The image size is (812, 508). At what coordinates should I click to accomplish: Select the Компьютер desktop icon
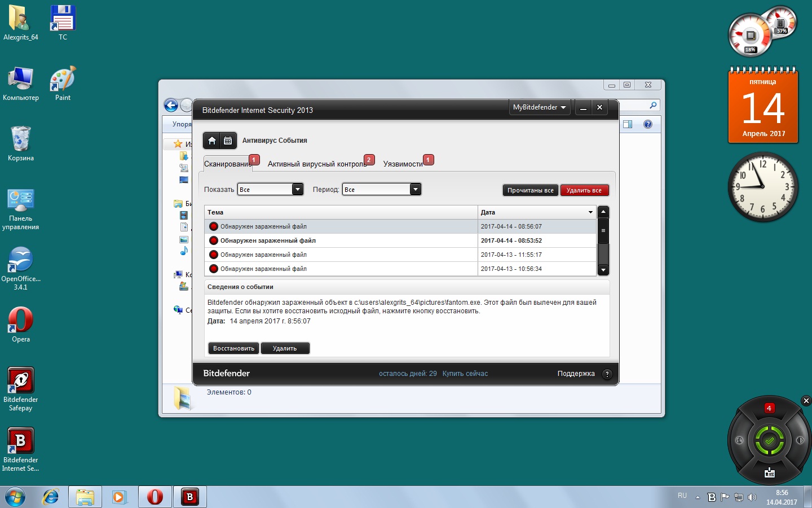click(21, 84)
